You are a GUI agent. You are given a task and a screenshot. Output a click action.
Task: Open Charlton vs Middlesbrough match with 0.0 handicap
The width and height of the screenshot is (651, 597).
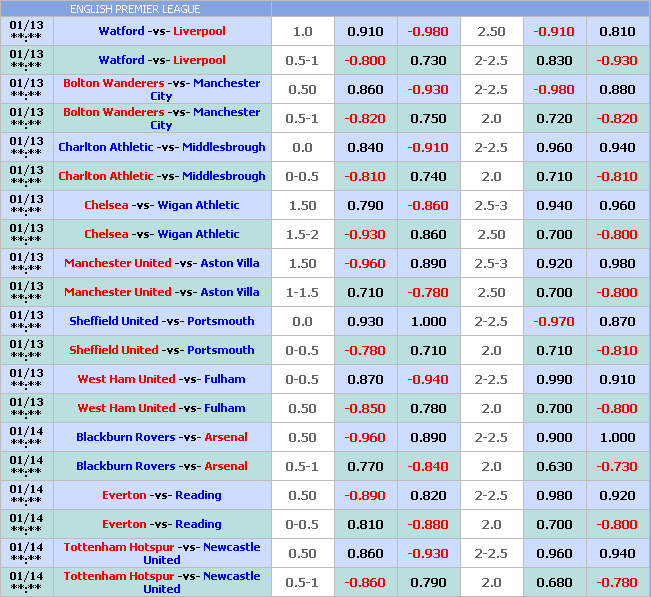click(x=162, y=147)
